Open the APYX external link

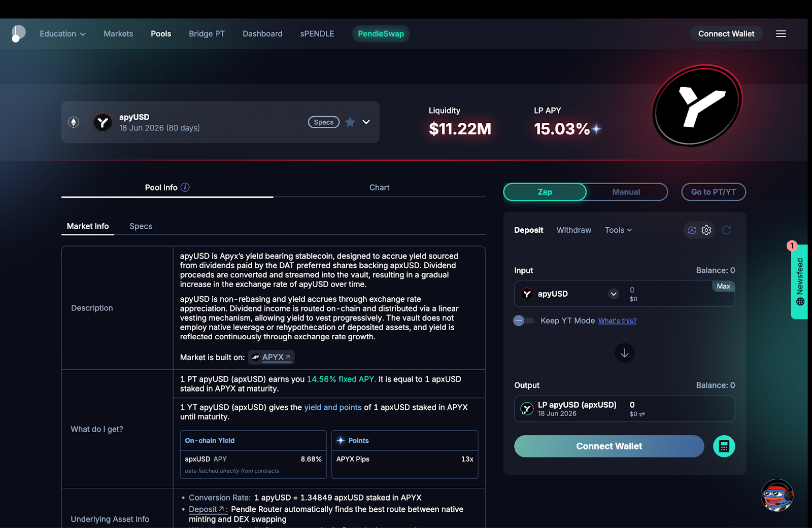click(272, 357)
